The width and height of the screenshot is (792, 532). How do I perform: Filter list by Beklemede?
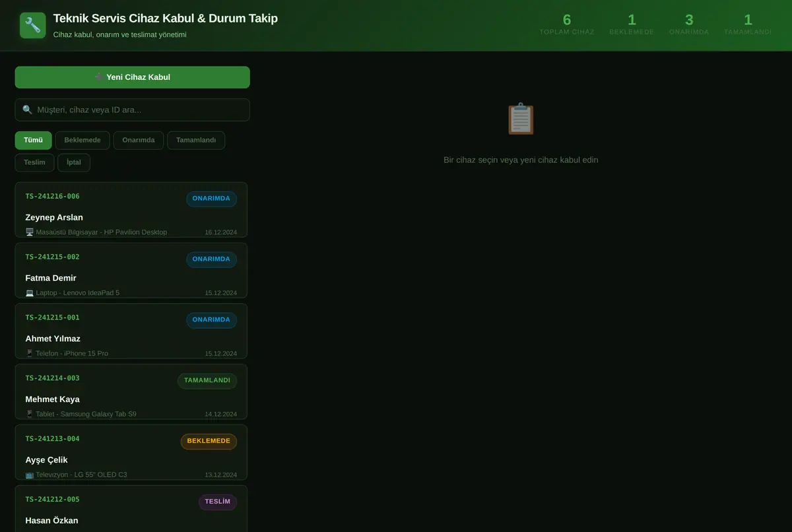click(82, 140)
